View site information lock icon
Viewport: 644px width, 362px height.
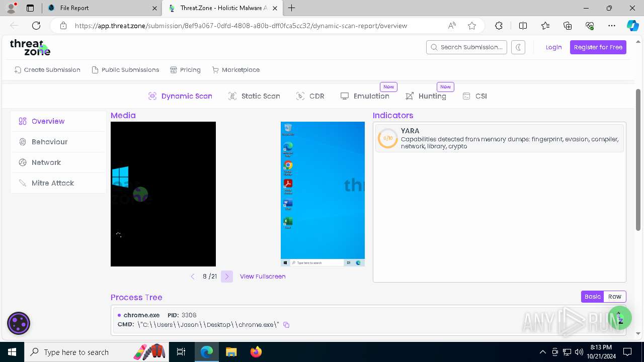63,26
